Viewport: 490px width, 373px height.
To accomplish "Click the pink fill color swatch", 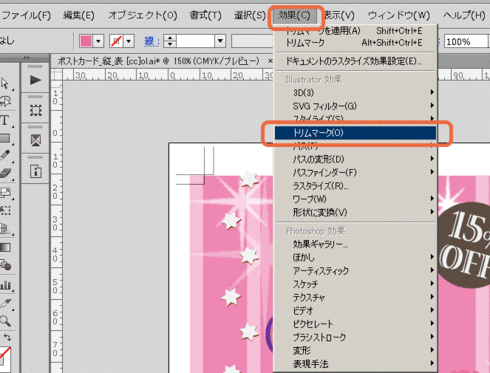I will [x=86, y=41].
